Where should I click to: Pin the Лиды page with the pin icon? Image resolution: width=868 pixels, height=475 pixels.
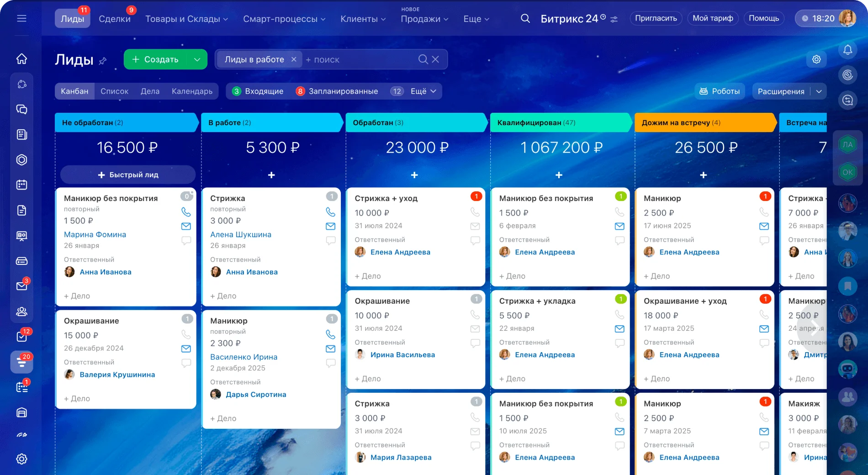click(104, 60)
